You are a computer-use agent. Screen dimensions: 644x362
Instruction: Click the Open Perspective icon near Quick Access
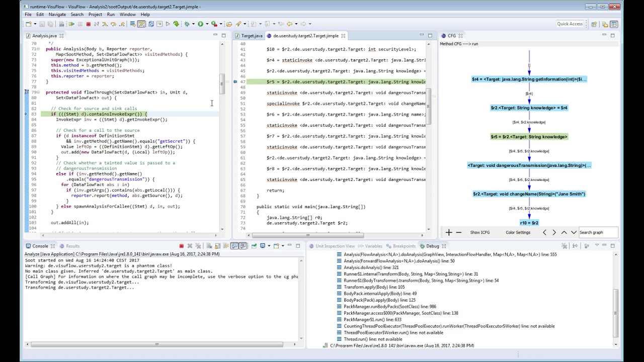594,24
